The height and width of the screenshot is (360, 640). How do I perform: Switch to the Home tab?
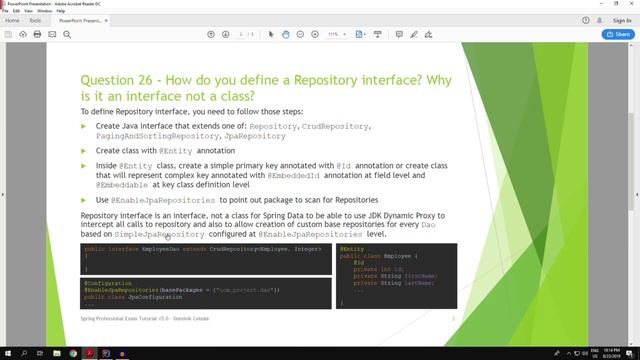tap(12, 20)
